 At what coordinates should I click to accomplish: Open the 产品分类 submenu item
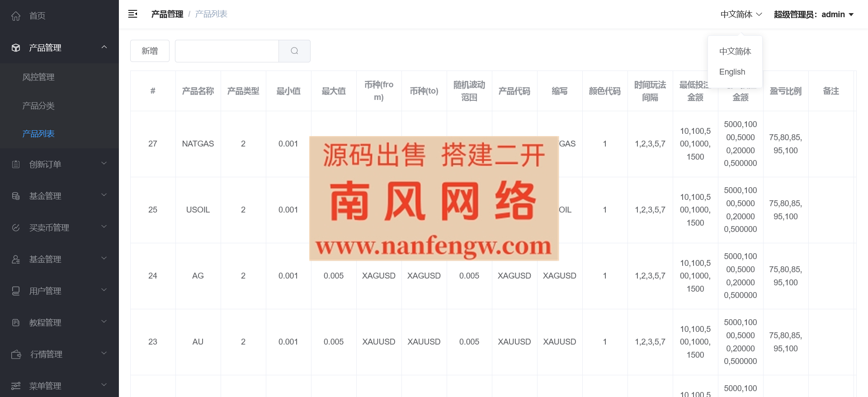(38, 106)
